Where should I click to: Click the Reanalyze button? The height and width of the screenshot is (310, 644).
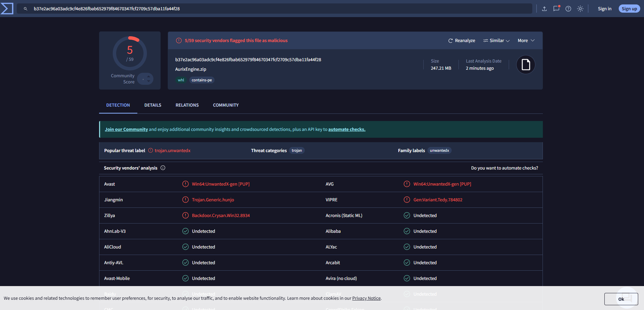click(462, 40)
